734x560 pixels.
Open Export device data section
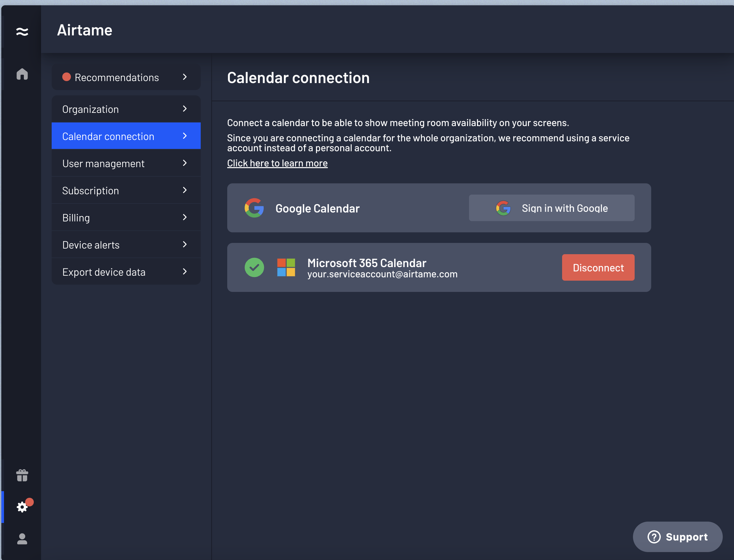click(x=126, y=272)
